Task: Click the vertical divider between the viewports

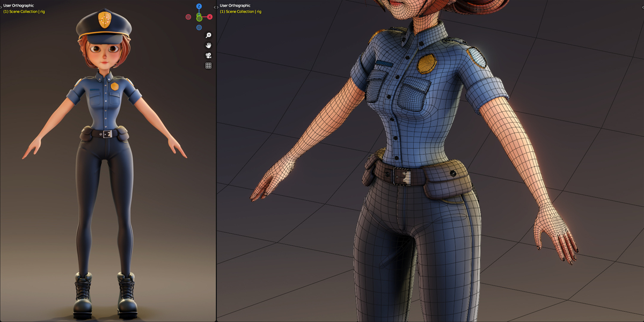Action: pos(216,161)
